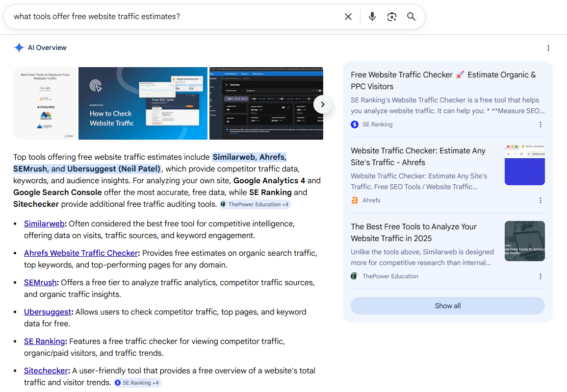Open the three-dot menu for the Ahrefs card

(540, 200)
